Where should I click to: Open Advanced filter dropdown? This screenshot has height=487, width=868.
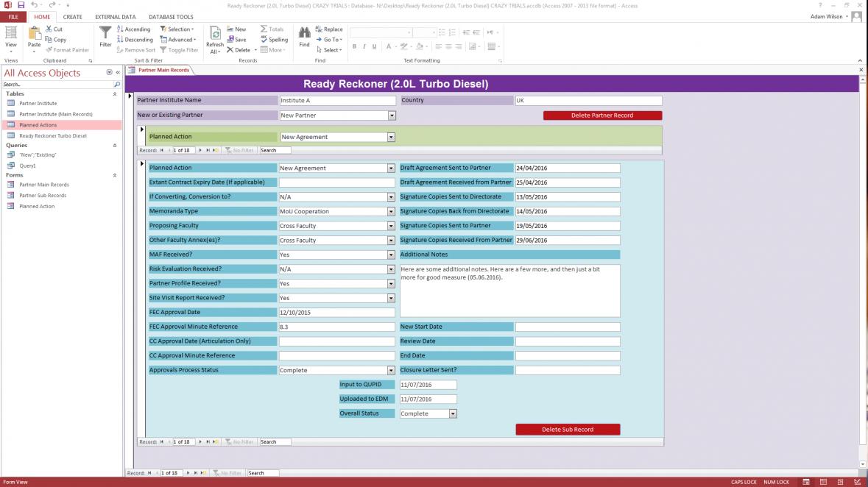[177, 39]
